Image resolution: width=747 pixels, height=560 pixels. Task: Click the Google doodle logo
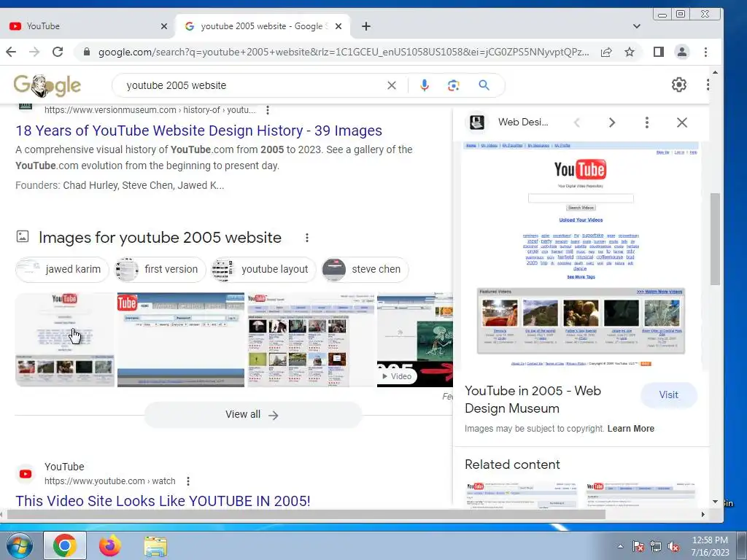pyautogui.click(x=47, y=86)
